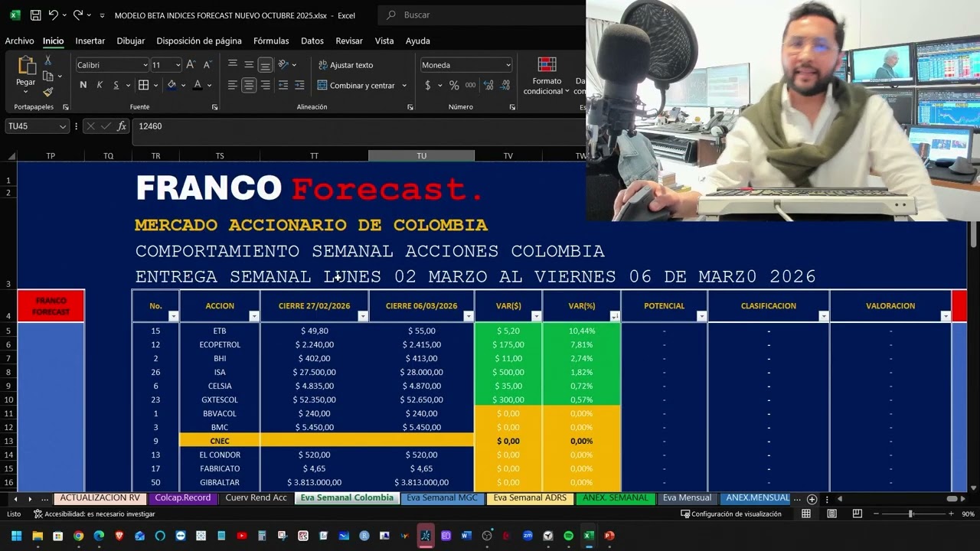Screen dimensions: 980x551
Task: Align text to vertical middle
Action: pyautogui.click(x=249, y=64)
